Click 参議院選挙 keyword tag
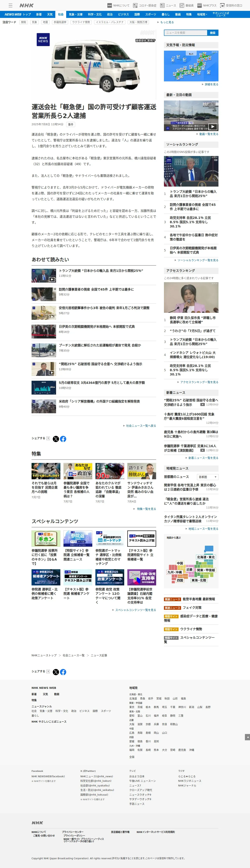250x868 pixels. click(x=60, y=22)
